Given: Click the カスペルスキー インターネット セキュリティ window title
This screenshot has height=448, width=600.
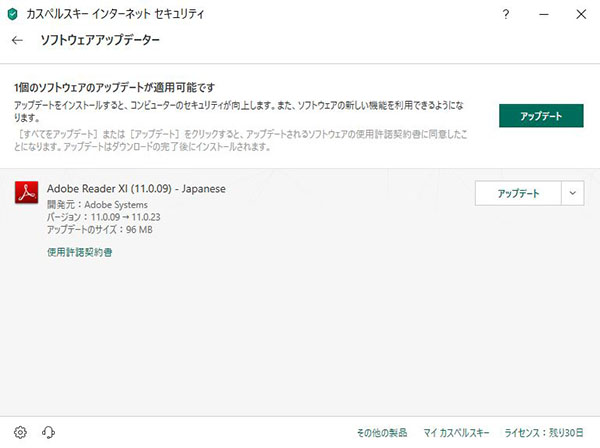Looking at the screenshot, I should (115, 15).
